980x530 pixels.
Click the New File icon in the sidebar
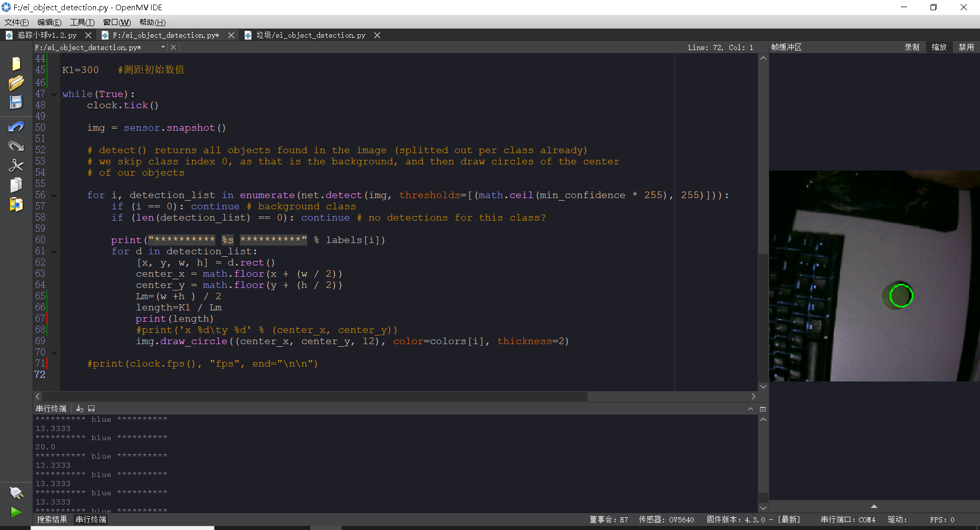click(x=16, y=64)
